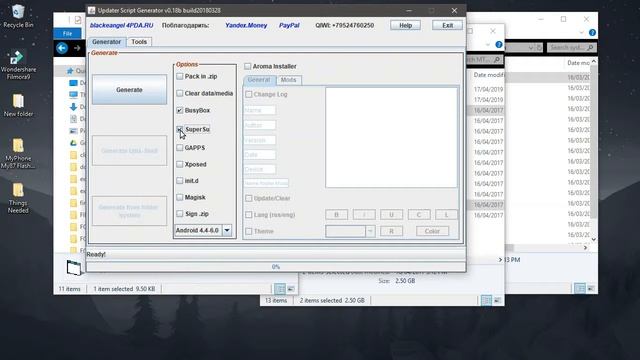Enable the Xposed option
The image size is (640, 360).
pos(180,164)
